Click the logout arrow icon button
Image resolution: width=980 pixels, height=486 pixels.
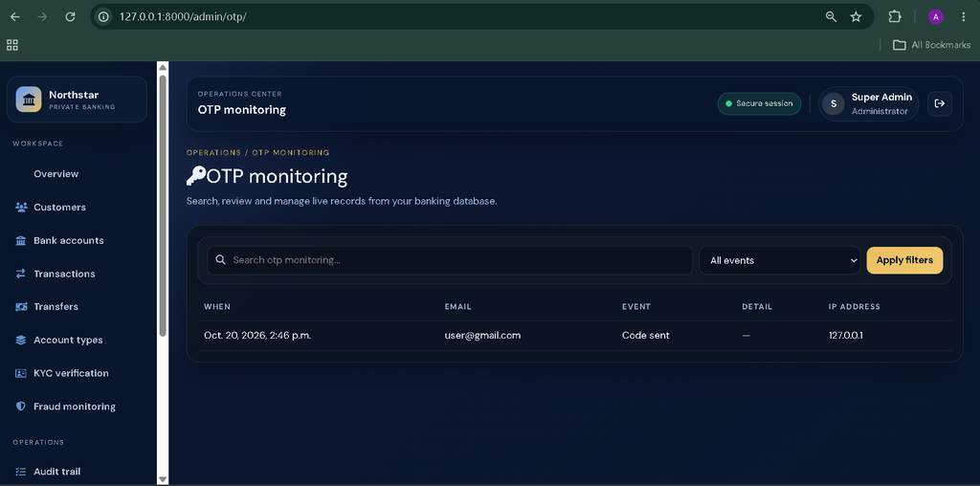coord(940,103)
